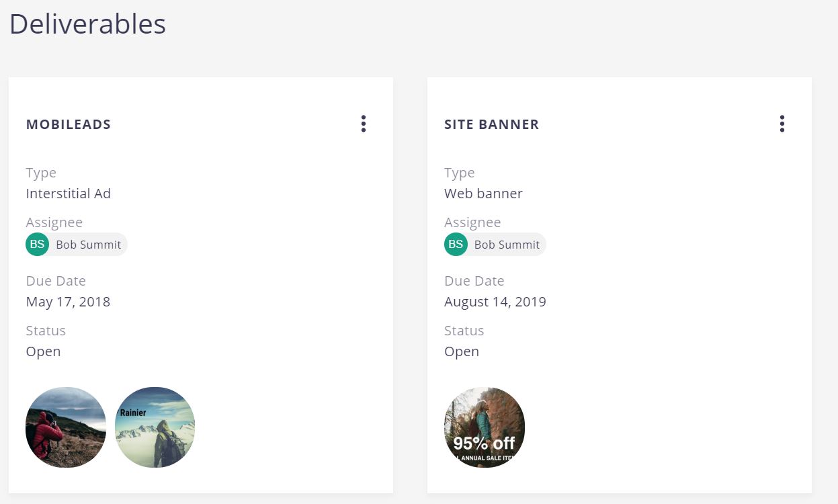Click the May 17, 2018 due date
The height and width of the screenshot is (504, 838).
point(68,302)
